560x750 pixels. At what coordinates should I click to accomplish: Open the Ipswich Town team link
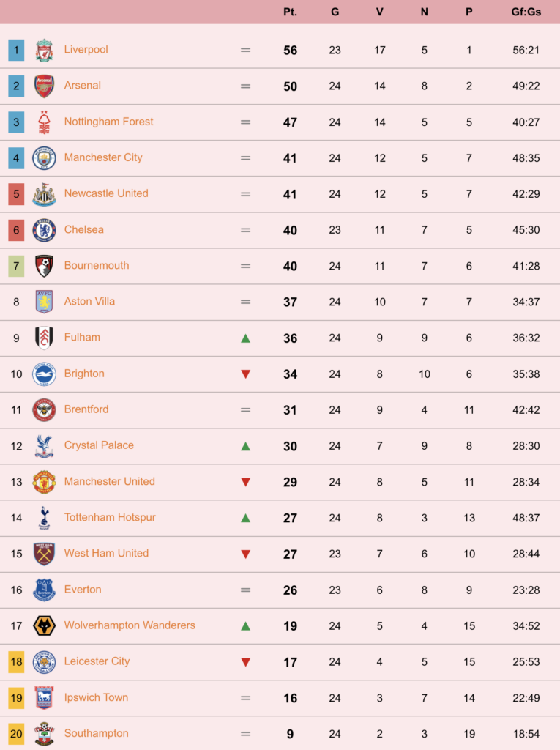[x=96, y=697]
